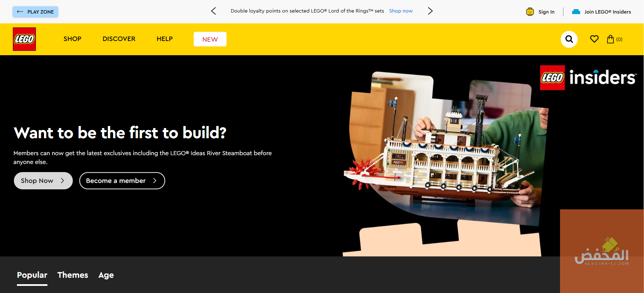The image size is (644, 293).
Task: Switch to the Age tab
Action: click(106, 275)
